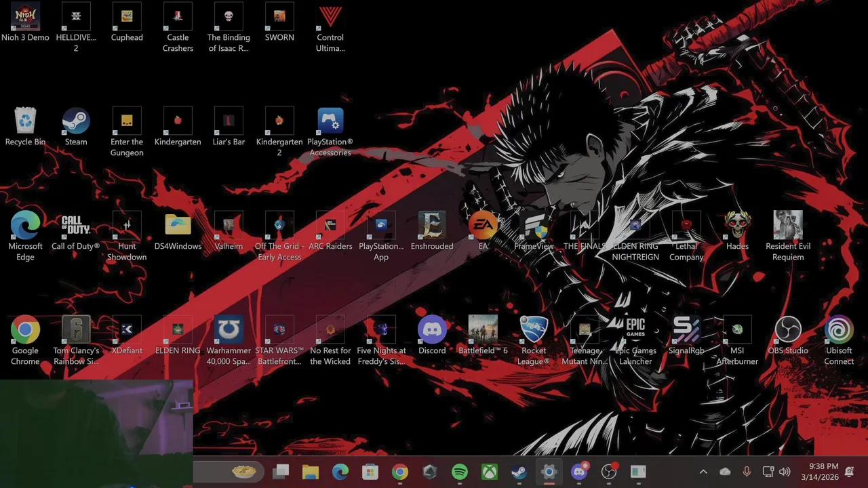Image resolution: width=868 pixels, height=488 pixels.
Task: Expand the hidden system tray icons
Action: tap(703, 472)
